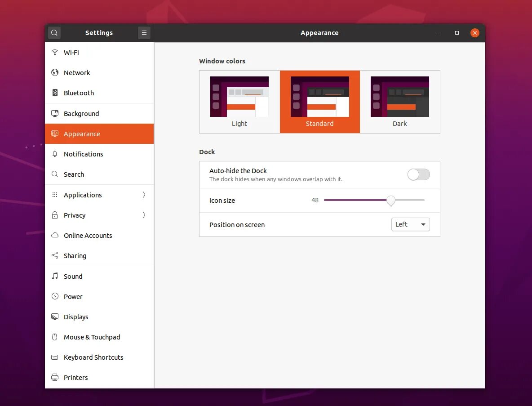532x406 pixels.
Task: Click the Sound music note icon
Action: point(55,276)
